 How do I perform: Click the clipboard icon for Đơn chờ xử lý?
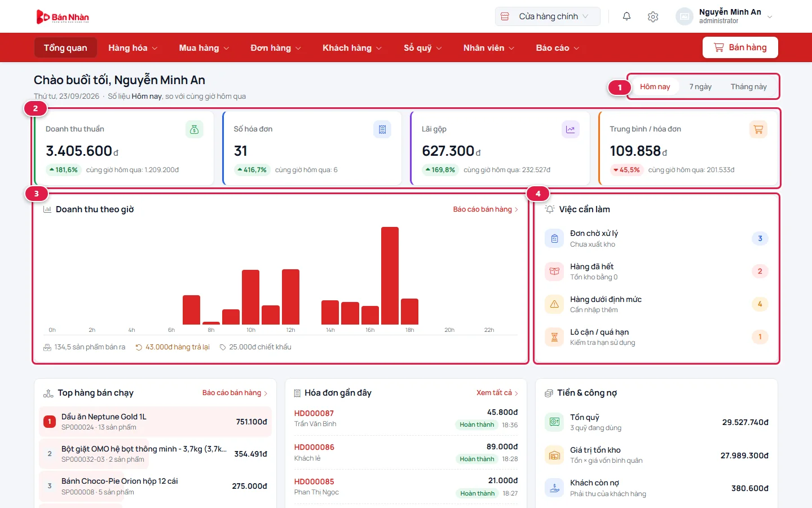[554, 238]
